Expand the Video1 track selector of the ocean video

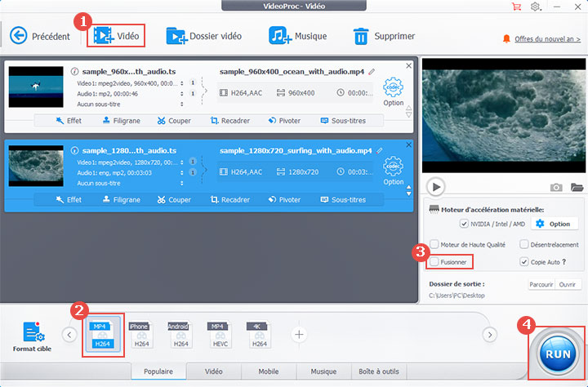pos(182,83)
